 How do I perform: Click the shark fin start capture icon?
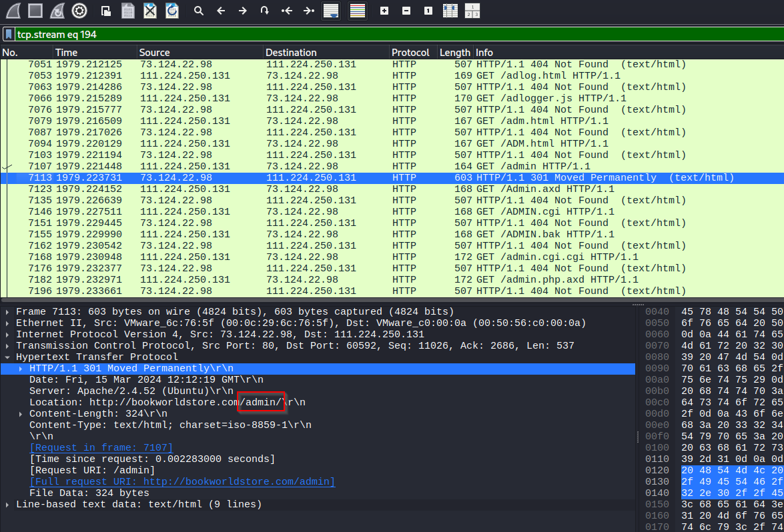13,11
